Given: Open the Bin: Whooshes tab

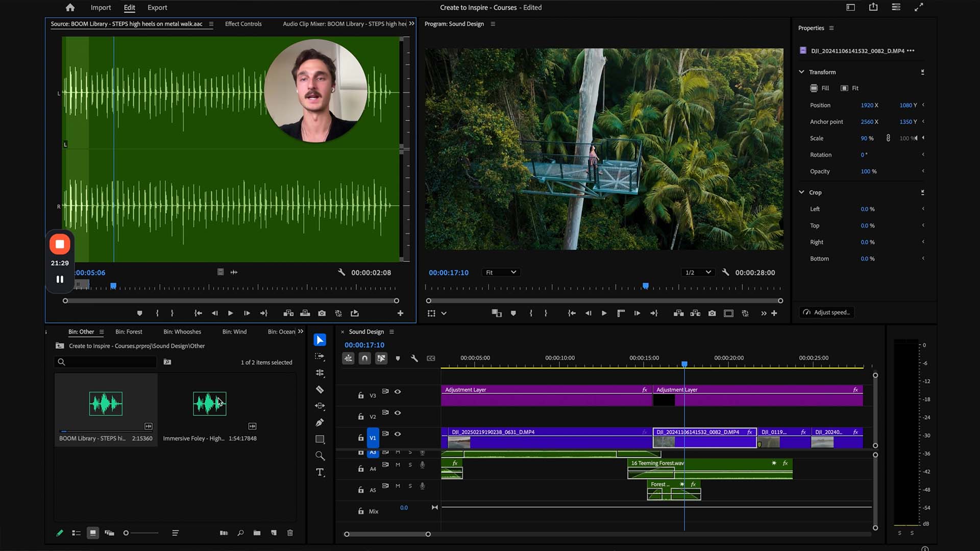Looking at the screenshot, I should click(182, 332).
